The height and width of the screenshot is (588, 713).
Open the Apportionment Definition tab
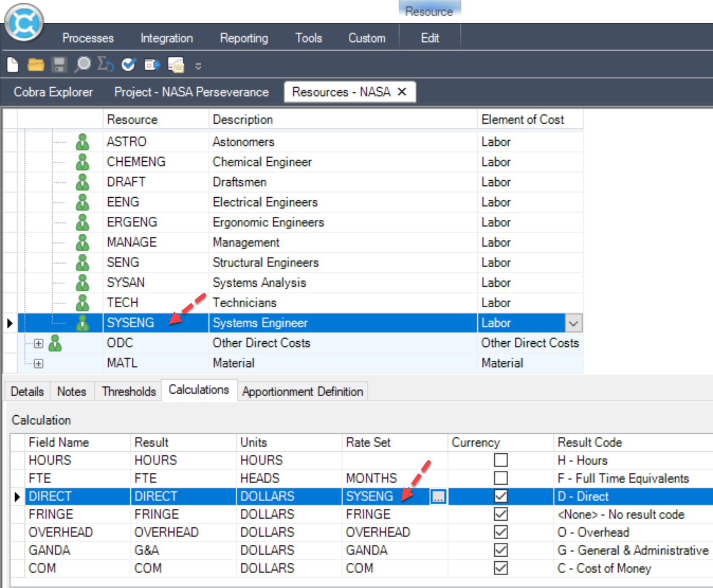point(303,392)
